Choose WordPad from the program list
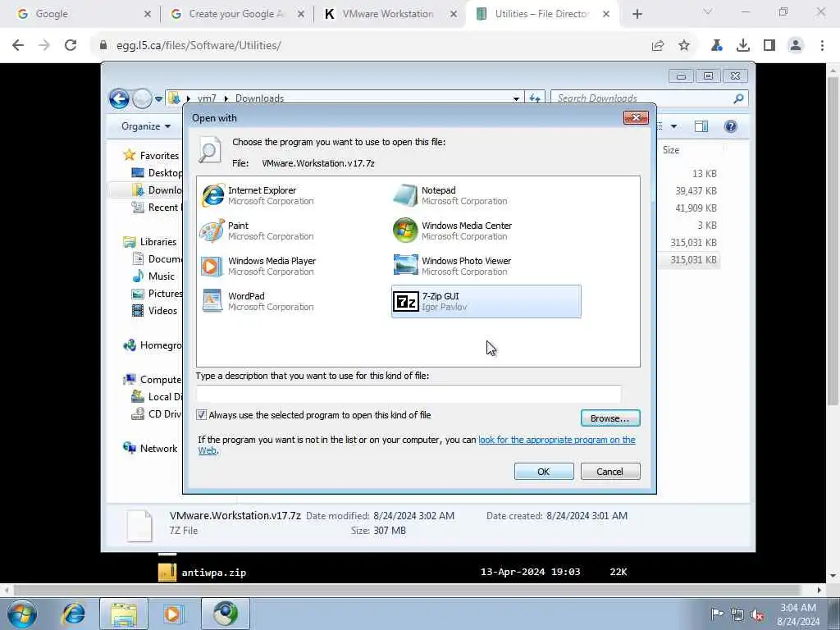 [258, 302]
